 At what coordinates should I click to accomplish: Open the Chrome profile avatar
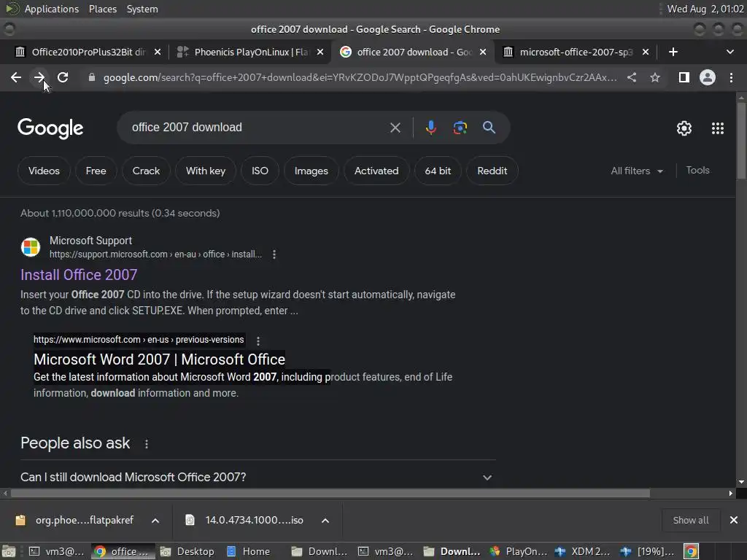(708, 77)
